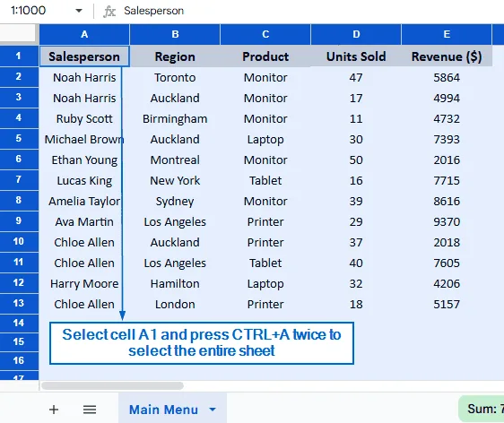Select column A header
Viewport: 504px width, 423px height.
tap(84, 34)
